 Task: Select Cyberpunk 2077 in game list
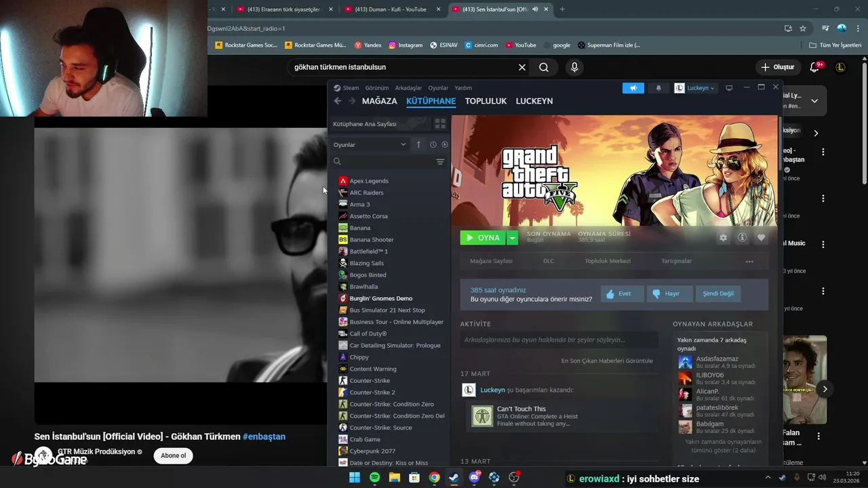tap(372, 451)
